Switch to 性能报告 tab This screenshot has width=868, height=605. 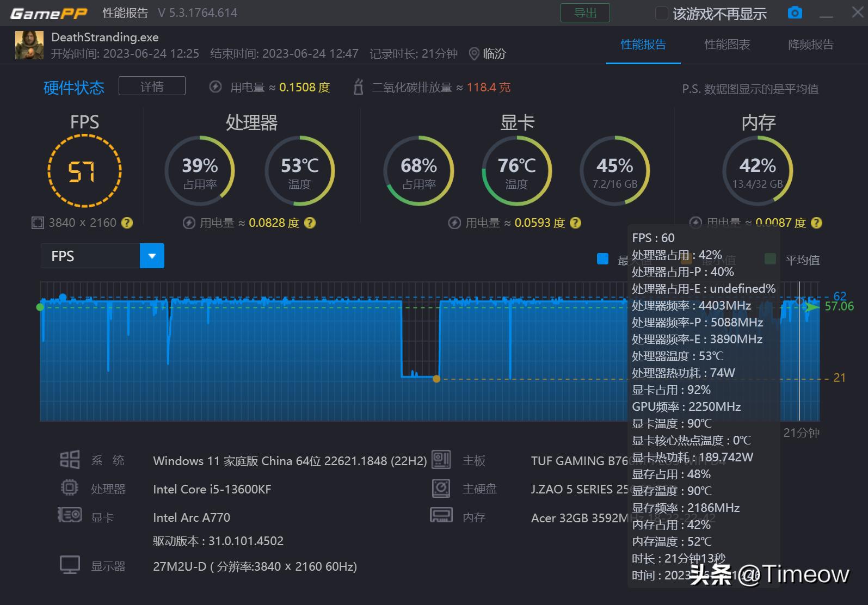point(643,45)
